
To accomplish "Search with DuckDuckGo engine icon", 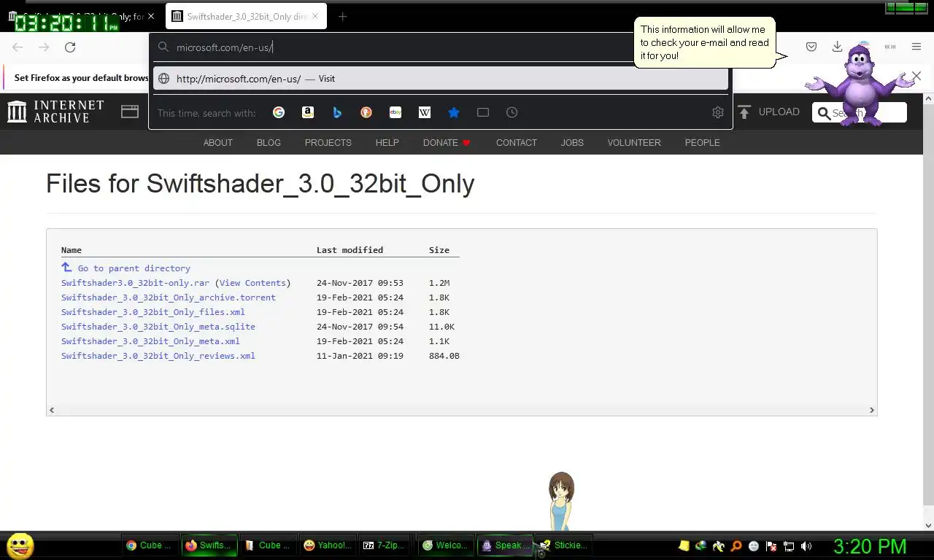I will pyautogui.click(x=366, y=112).
